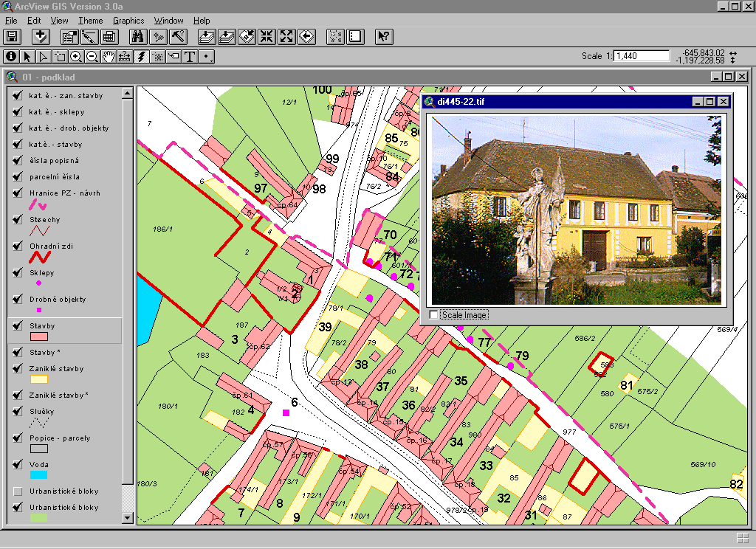Screen dimensions: 756x549
Task: Click the Save Project toolbar icon
Action: 12,37
